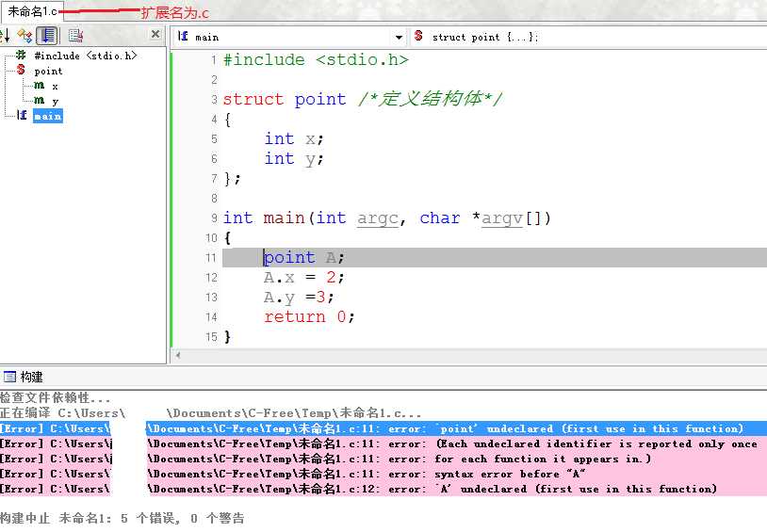
Task: Click the build panel list icon
Action: (9, 377)
